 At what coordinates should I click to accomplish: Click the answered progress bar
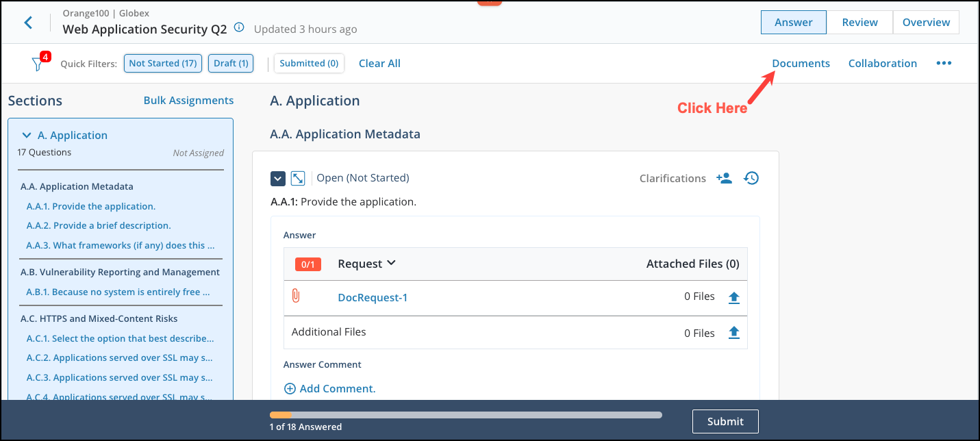(x=466, y=415)
